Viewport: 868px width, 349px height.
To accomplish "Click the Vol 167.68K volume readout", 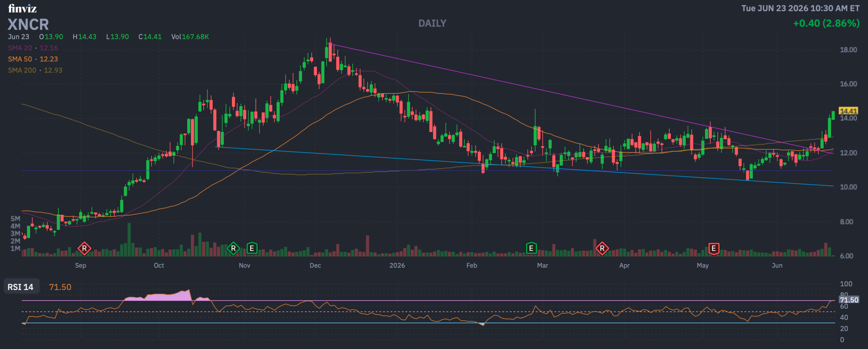I will 190,37.
